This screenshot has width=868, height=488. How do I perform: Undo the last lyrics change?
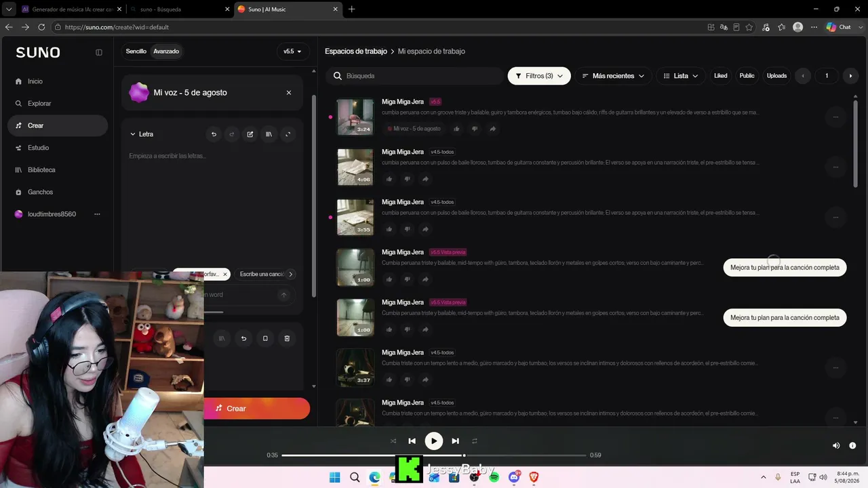point(214,134)
